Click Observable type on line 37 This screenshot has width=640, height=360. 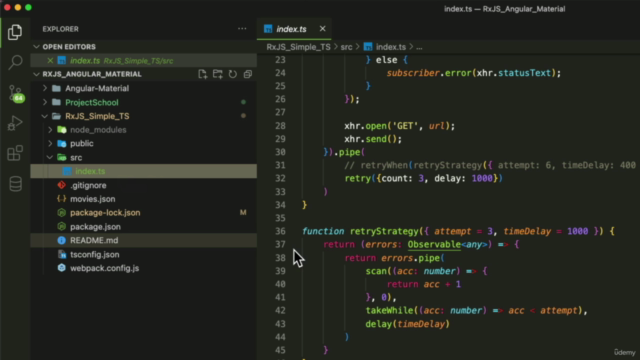(x=434, y=244)
